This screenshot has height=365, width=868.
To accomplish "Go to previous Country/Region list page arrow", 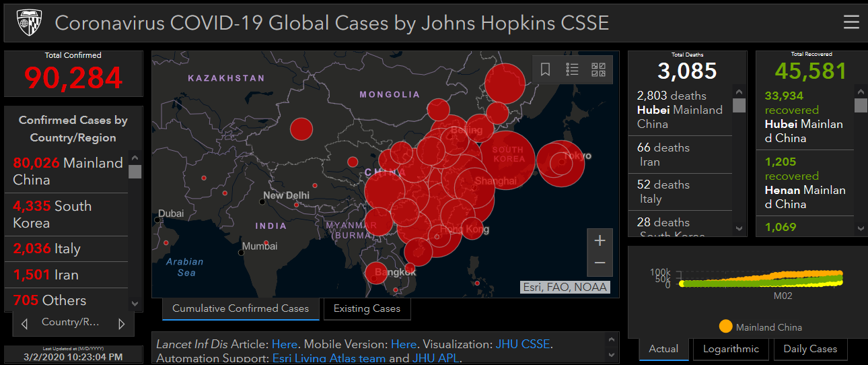I will (x=25, y=324).
